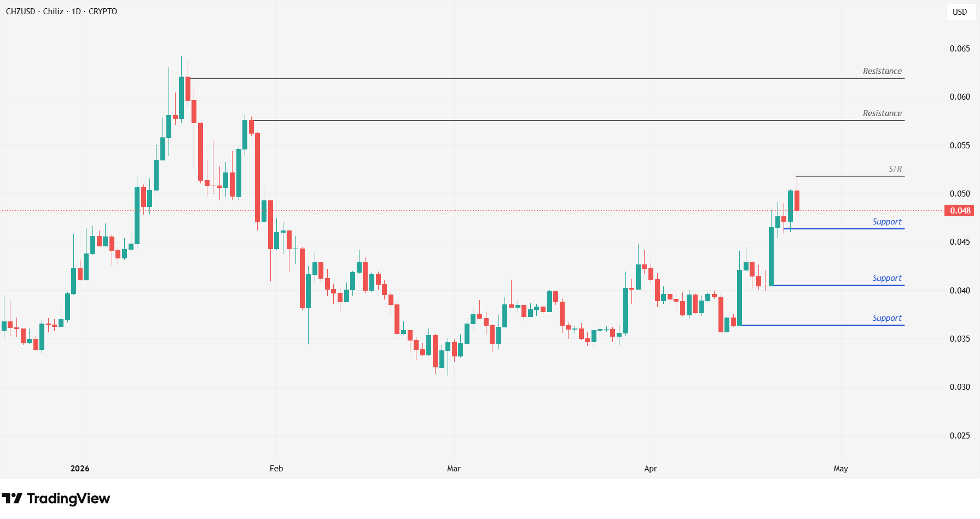Click the Apr date on time axis

coord(650,469)
